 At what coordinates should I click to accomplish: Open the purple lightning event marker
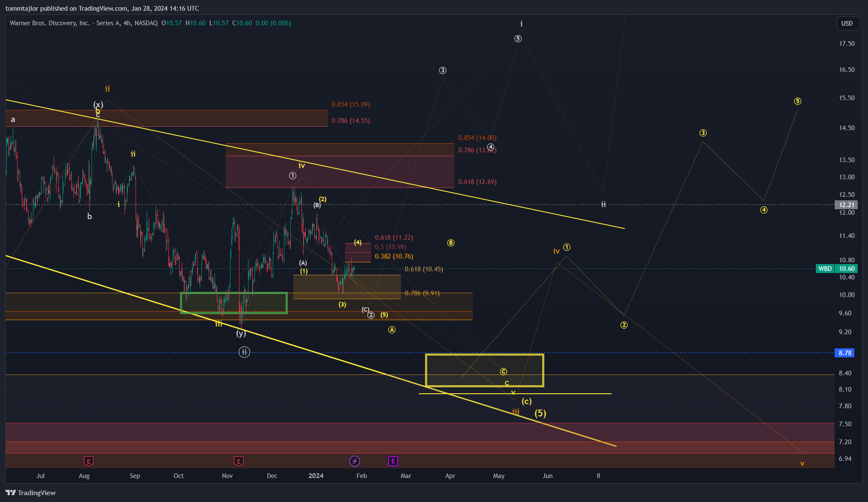click(x=354, y=461)
